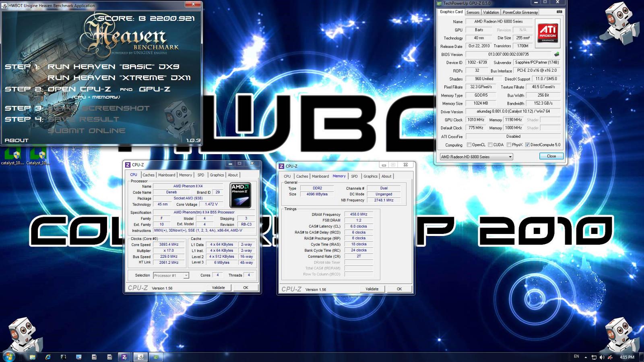Click ABOUT in the HWBOT Heaven window
The image size is (644, 362).
(x=17, y=141)
